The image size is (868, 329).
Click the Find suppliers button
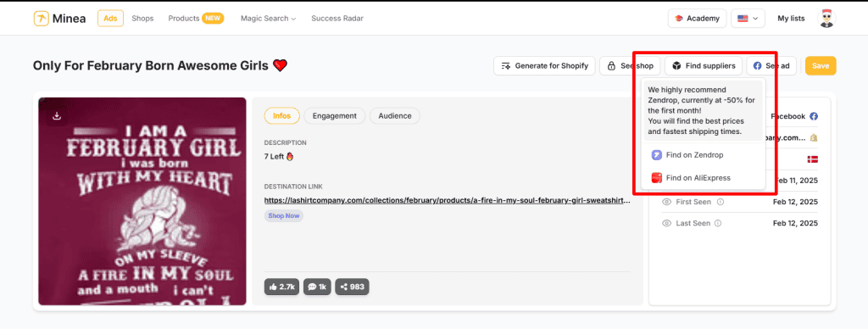point(704,66)
